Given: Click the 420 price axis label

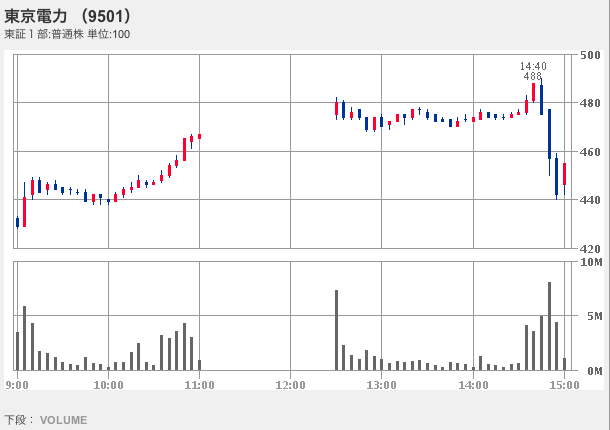Looking at the screenshot, I should pyautogui.click(x=590, y=248).
